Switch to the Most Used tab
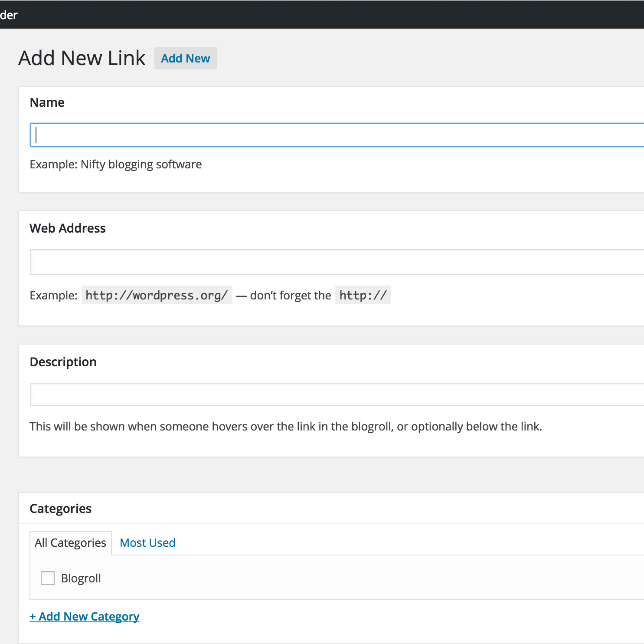 tap(147, 542)
